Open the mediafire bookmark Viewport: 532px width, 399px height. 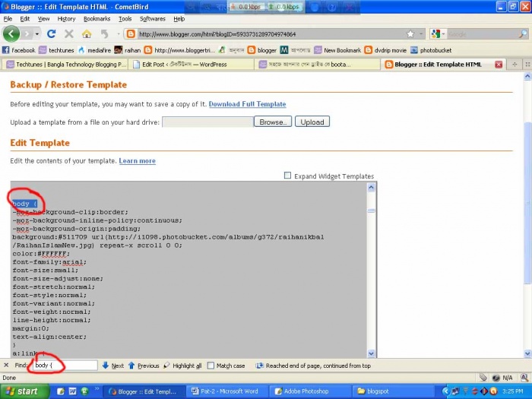coord(94,50)
